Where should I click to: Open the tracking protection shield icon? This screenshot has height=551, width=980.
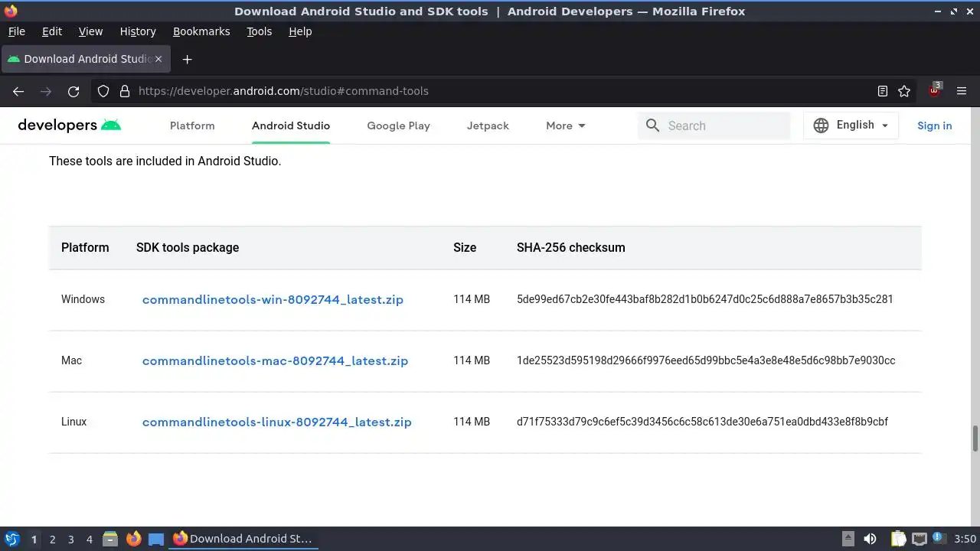[103, 91]
